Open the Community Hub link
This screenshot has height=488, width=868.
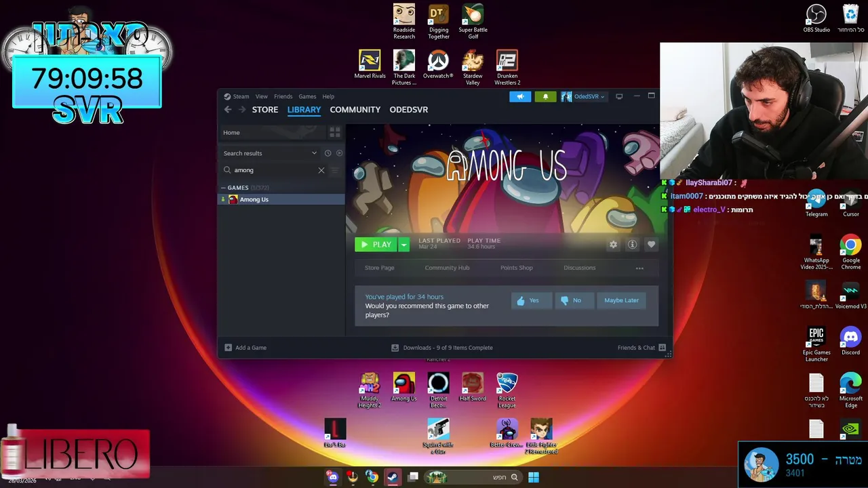click(447, 268)
